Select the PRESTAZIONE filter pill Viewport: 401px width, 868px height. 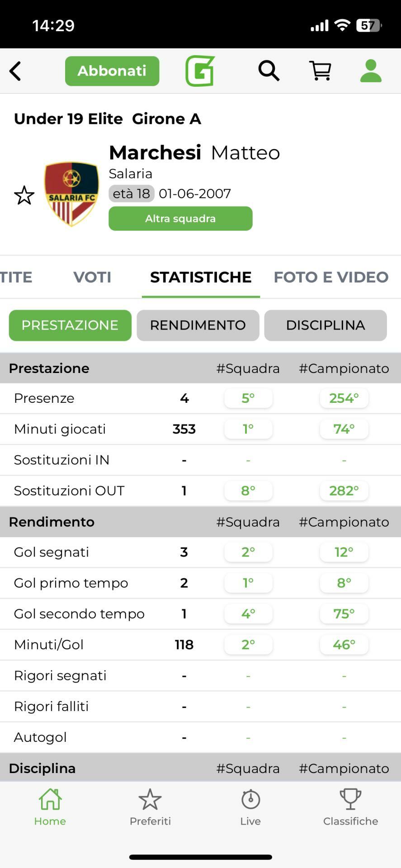pos(70,325)
